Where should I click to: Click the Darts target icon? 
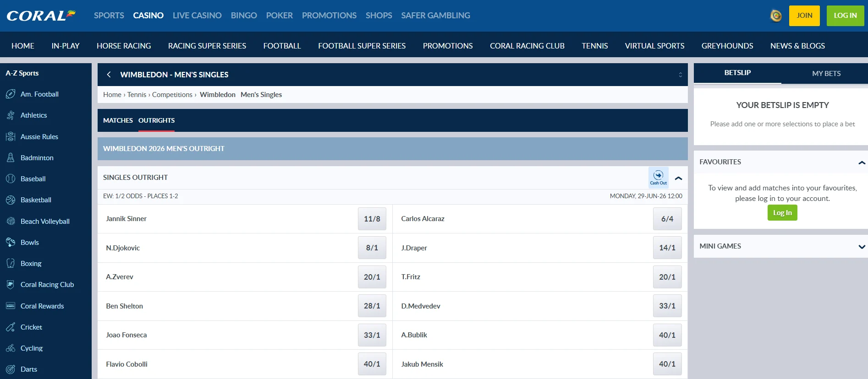point(11,369)
